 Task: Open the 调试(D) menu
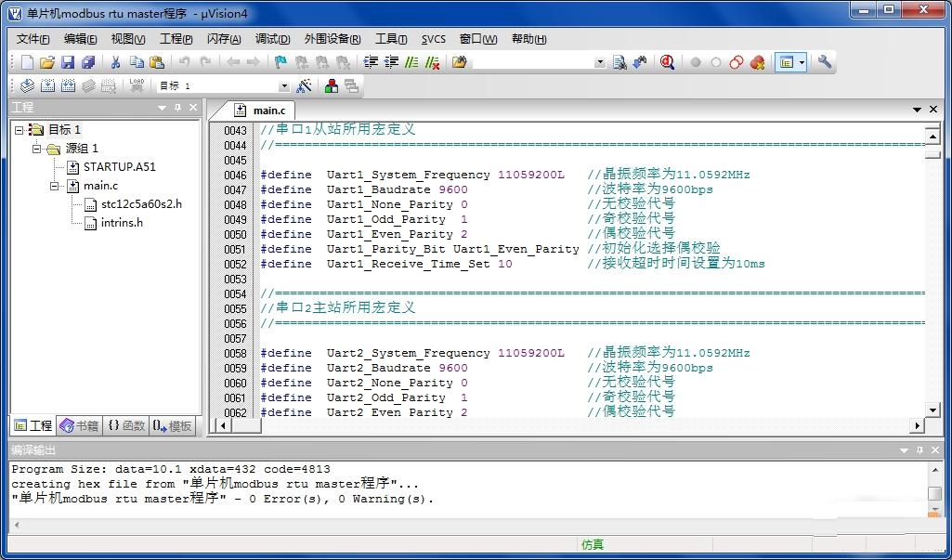click(x=272, y=39)
